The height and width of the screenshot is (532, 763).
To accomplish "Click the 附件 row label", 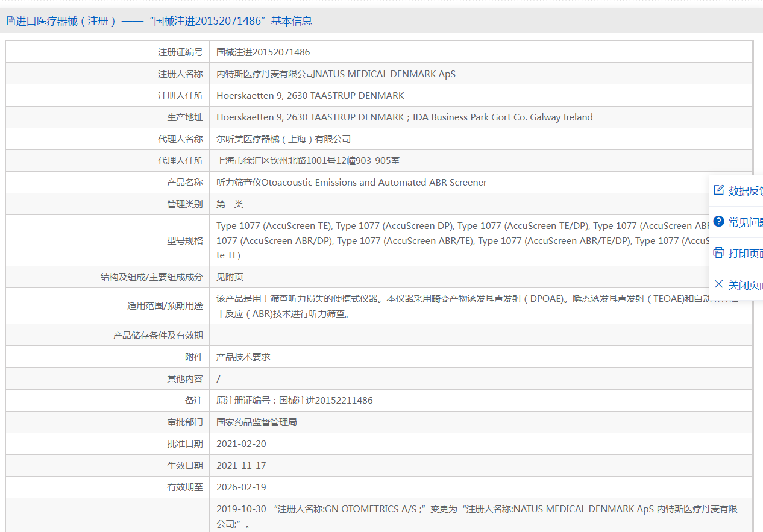I will (194, 357).
